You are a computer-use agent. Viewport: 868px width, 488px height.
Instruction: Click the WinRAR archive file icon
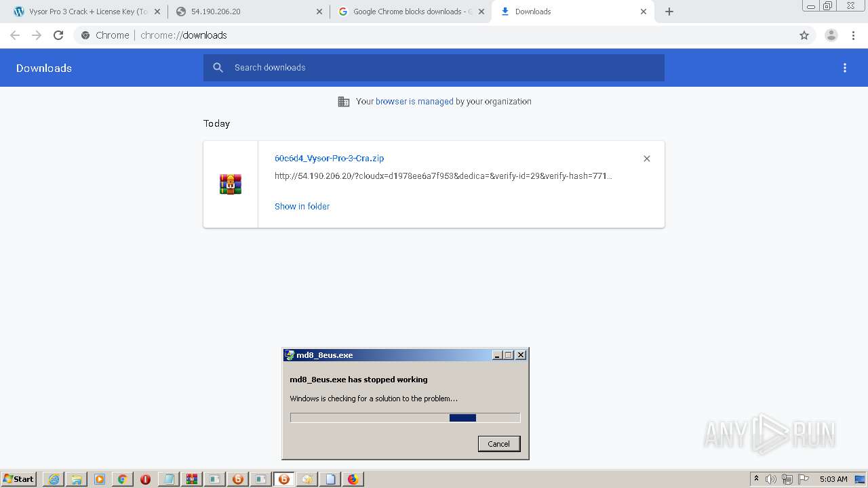click(x=231, y=184)
